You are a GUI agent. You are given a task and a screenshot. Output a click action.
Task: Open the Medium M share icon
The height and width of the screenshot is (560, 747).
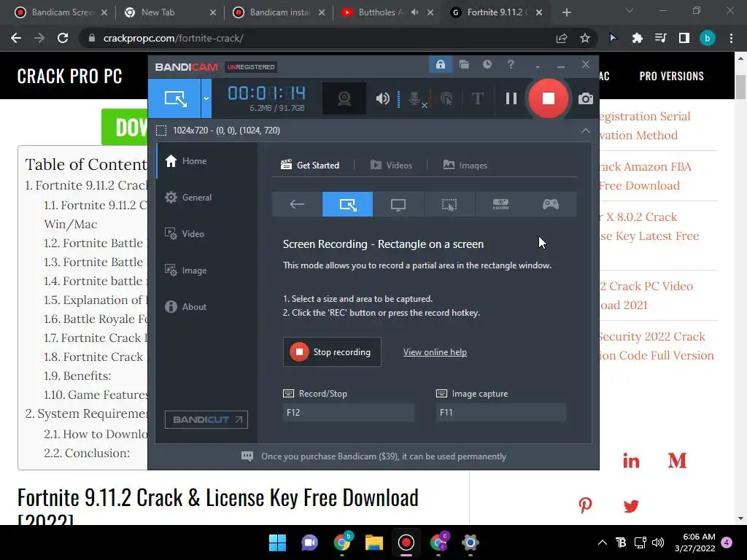click(677, 461)
